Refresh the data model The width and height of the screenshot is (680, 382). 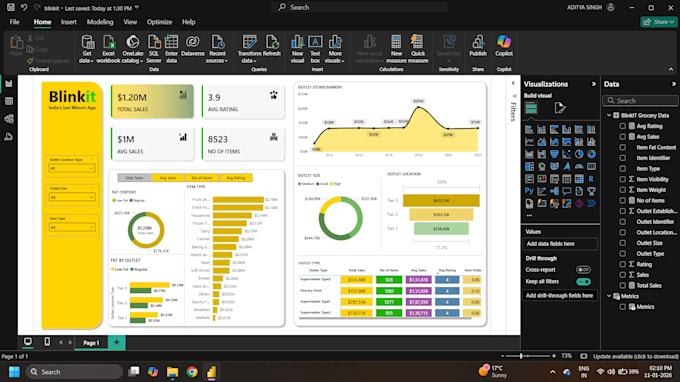point(272,46)
